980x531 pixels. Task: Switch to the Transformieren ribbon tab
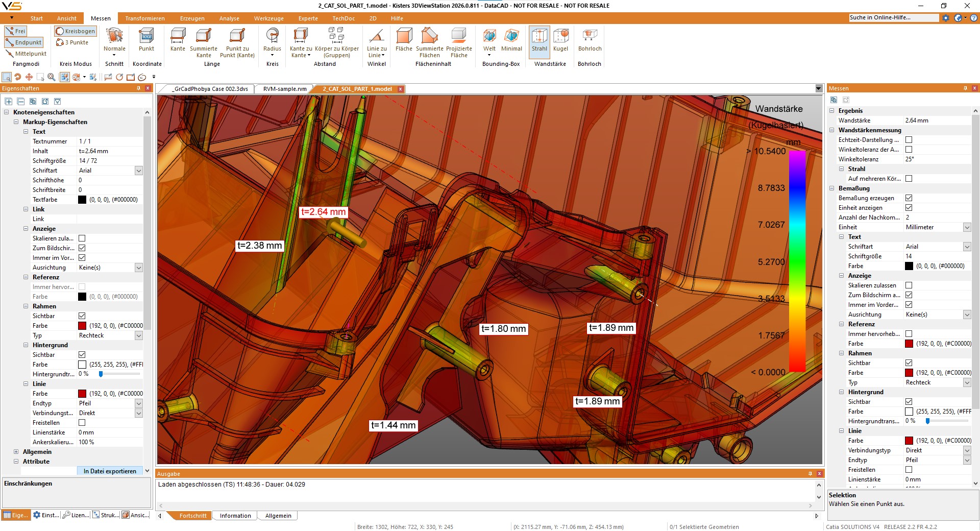pos(145,18)
